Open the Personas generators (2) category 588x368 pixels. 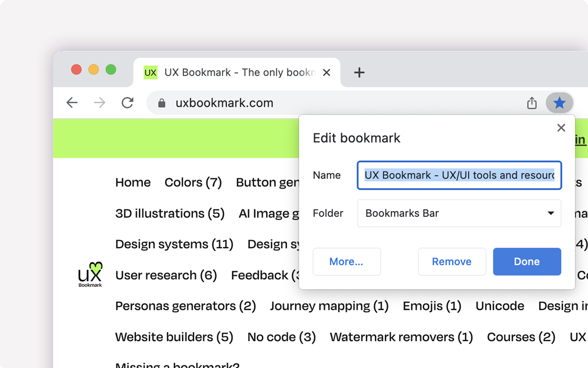pos(186,306)
